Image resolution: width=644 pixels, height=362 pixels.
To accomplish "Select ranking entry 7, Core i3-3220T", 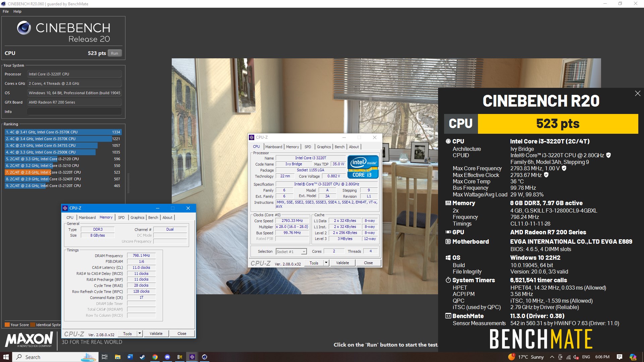I will tap(63, 172).
